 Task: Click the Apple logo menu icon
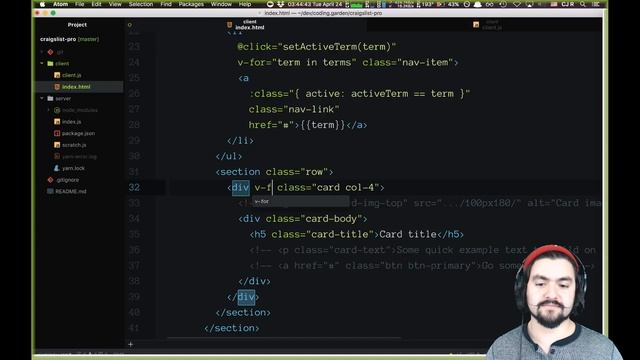(x=42, y=4)
